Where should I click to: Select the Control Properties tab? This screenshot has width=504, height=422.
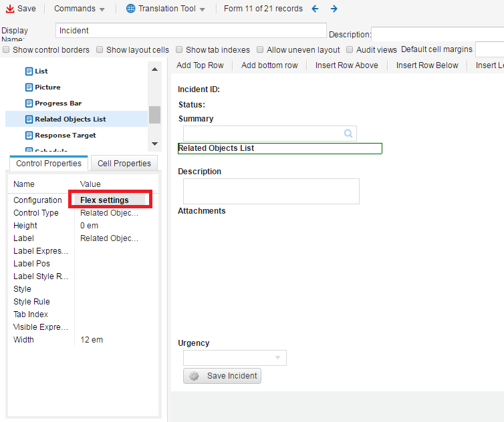click(x=49, y=163)
